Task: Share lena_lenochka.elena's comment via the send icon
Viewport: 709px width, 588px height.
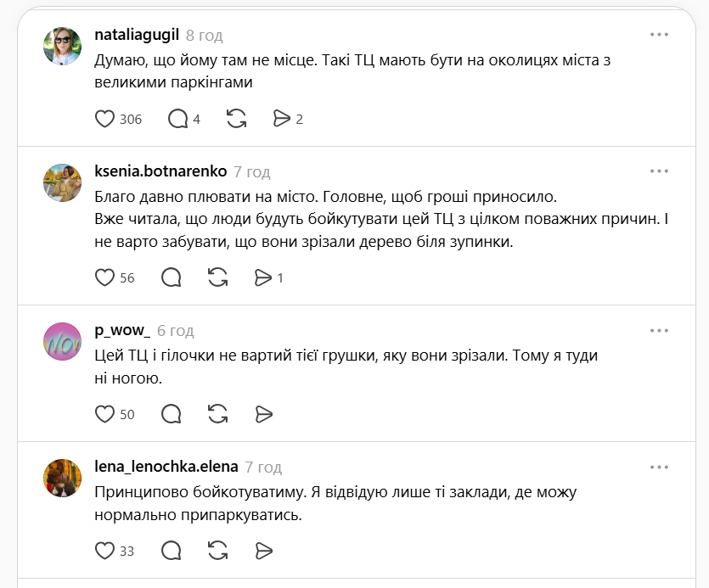Action: coord(263,551)
